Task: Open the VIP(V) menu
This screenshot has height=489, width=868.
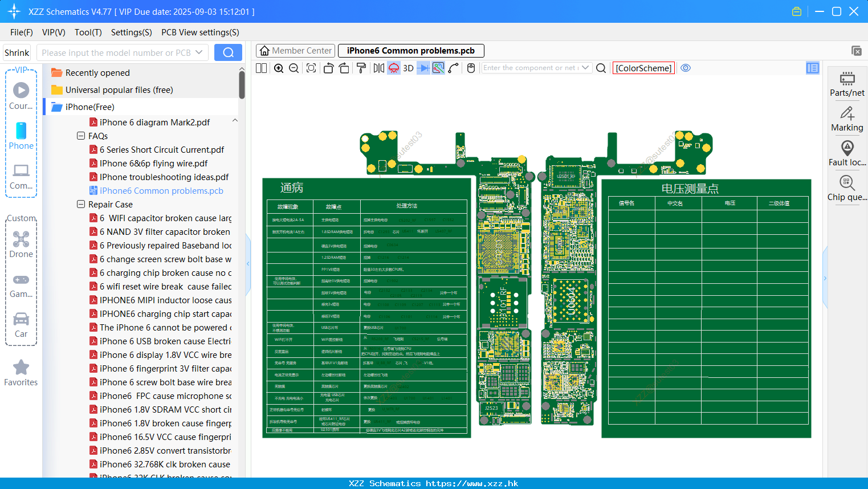Action: 54,32
